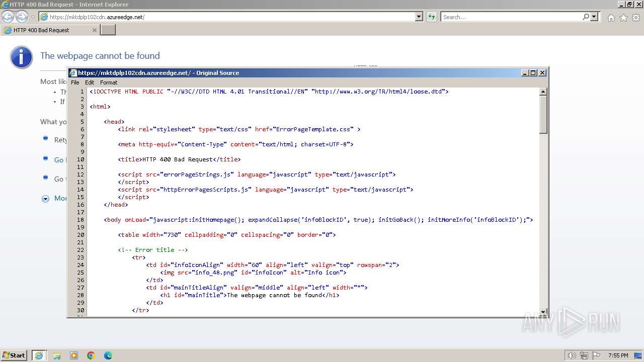Viewport: 644px width, 362px height.
Task: Maximize the Original Source window
Action: (x=533, y=73)
